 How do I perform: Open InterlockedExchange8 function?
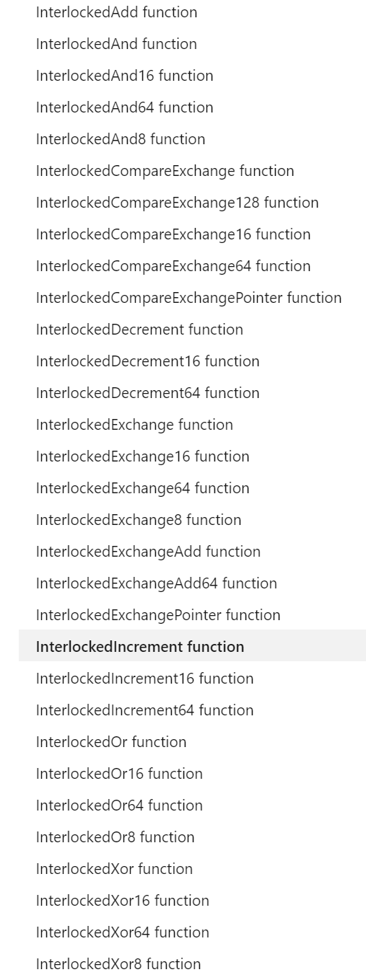[x=139, y=520]
